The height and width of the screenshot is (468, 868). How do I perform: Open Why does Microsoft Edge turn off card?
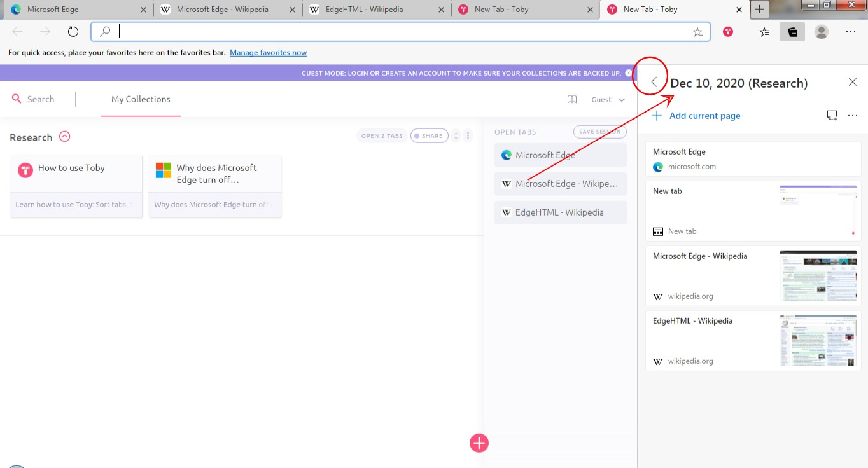(214, 186)
